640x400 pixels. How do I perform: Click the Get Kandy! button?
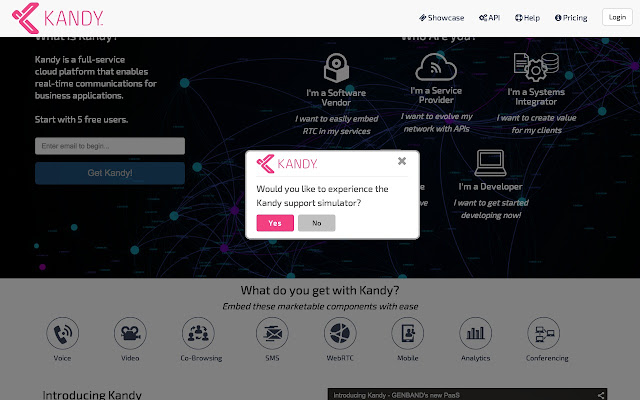(110, 173)
